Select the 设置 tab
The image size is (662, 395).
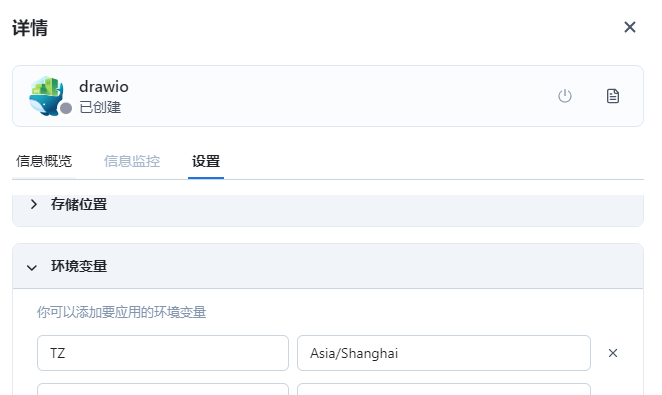tap(206, 161)
